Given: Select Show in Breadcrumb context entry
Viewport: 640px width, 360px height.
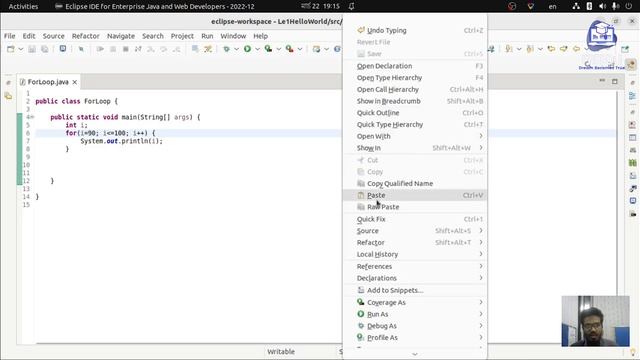Looking at the screenshot, I should 415,101.
